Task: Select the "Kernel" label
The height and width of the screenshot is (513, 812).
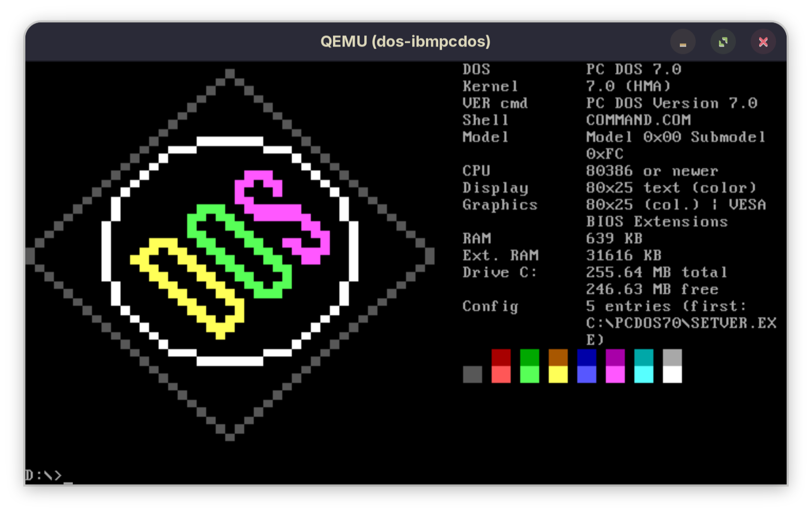Action: [490, 86]
